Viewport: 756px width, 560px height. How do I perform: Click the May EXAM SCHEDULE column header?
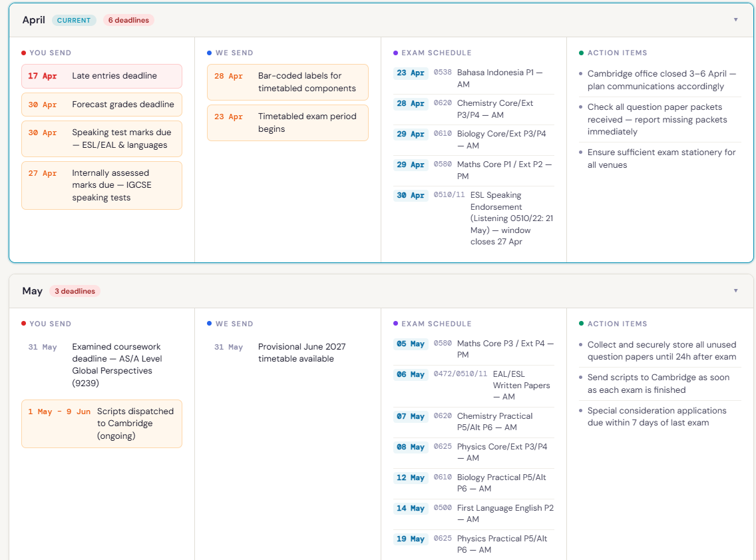click(x=433, y=324)
